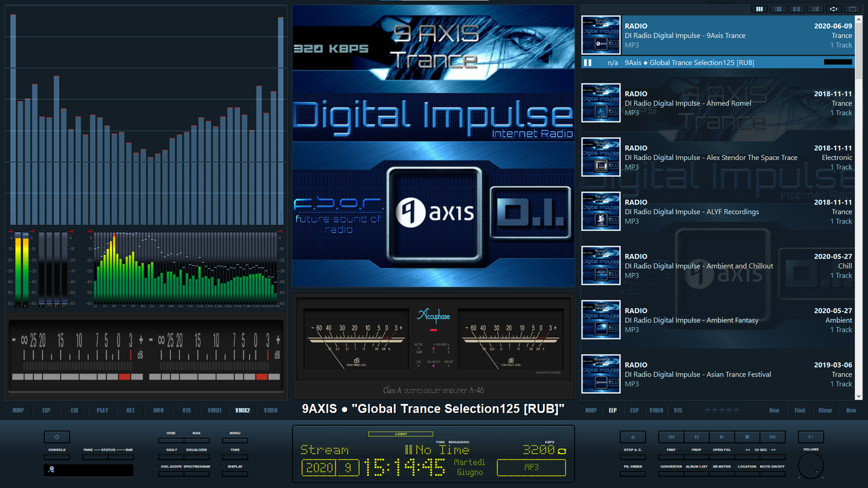This screenshot has height=488, width=868.
Task: Click the DR METER button
Action: [722, 474]
